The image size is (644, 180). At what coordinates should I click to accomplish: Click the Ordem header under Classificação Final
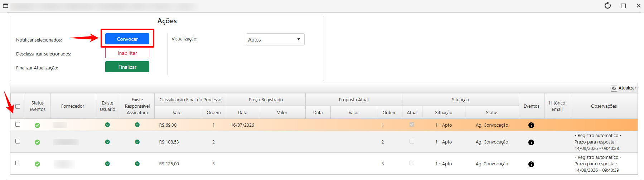[213, 112]
